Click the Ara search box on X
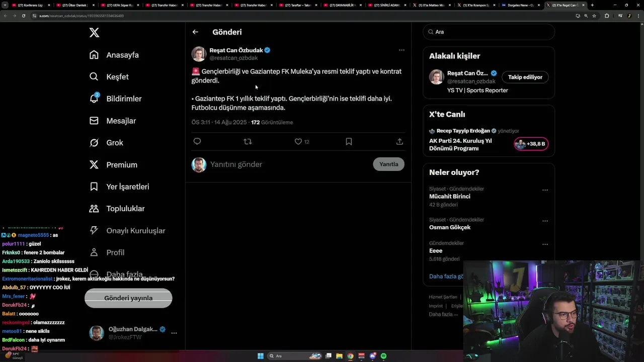 pos(489,32)
